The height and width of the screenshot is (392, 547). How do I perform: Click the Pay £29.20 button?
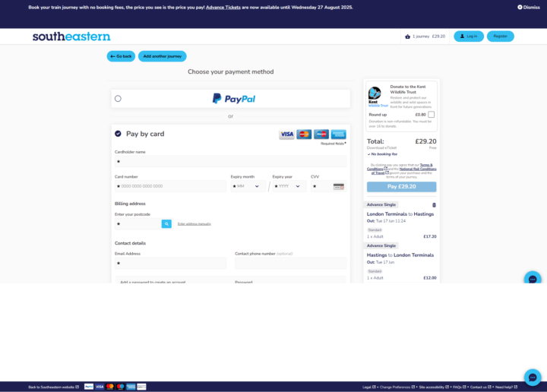point(402,187)
